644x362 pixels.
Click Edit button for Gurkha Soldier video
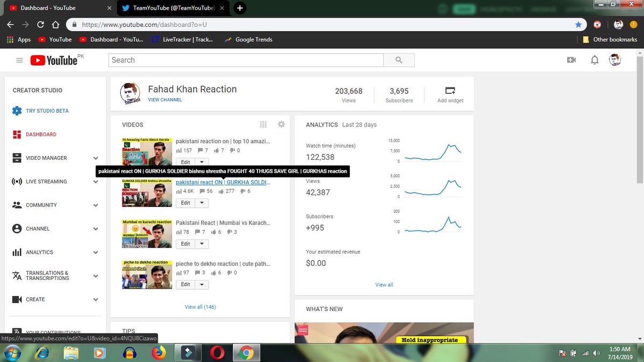pos(185,203)
